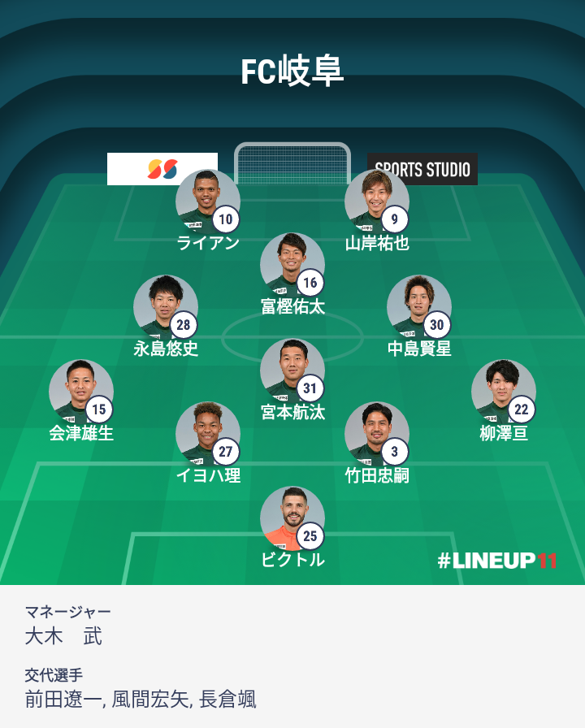Click the #LINEUP11 hashtag logo

[x=497, y=561]
